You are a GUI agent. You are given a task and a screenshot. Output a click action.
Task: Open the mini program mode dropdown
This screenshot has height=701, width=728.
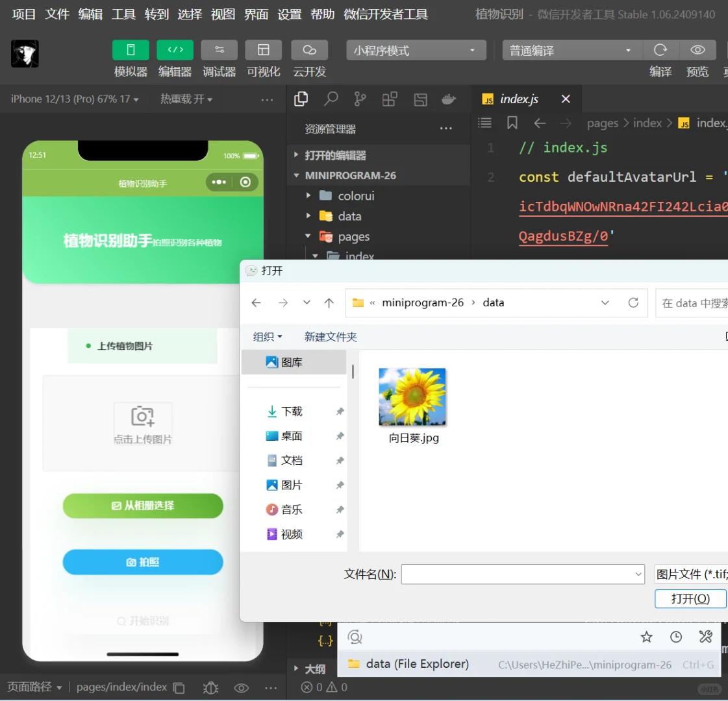(416, 50)
